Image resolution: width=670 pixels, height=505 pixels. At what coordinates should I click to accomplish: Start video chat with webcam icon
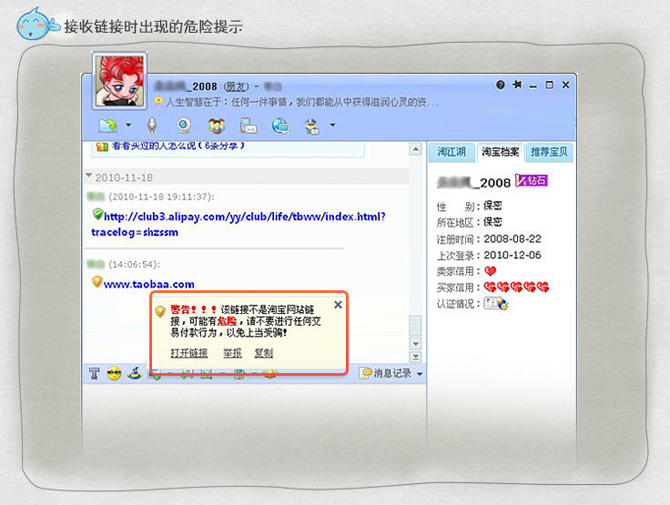click(184, 125)
